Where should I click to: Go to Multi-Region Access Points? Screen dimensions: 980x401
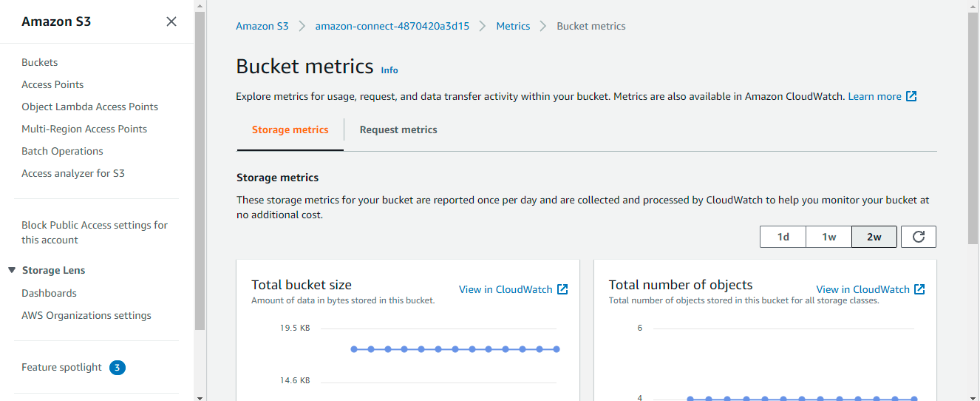click(84, 129)
